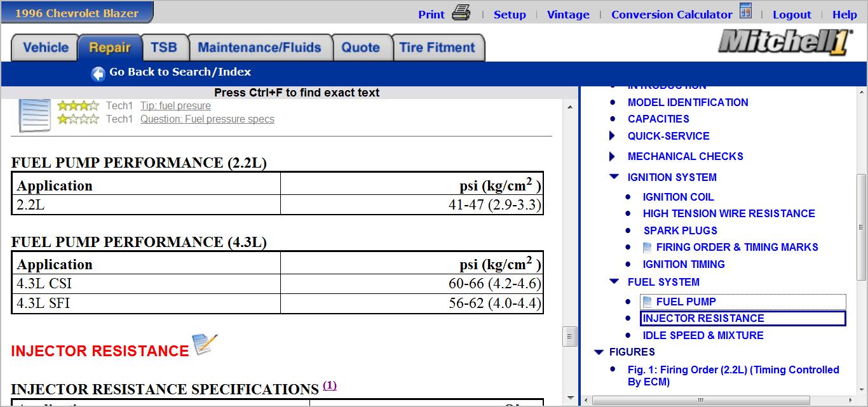Open Capacities in the index
The width and height of the screenshot is (868, 407).
pos(658,119)
